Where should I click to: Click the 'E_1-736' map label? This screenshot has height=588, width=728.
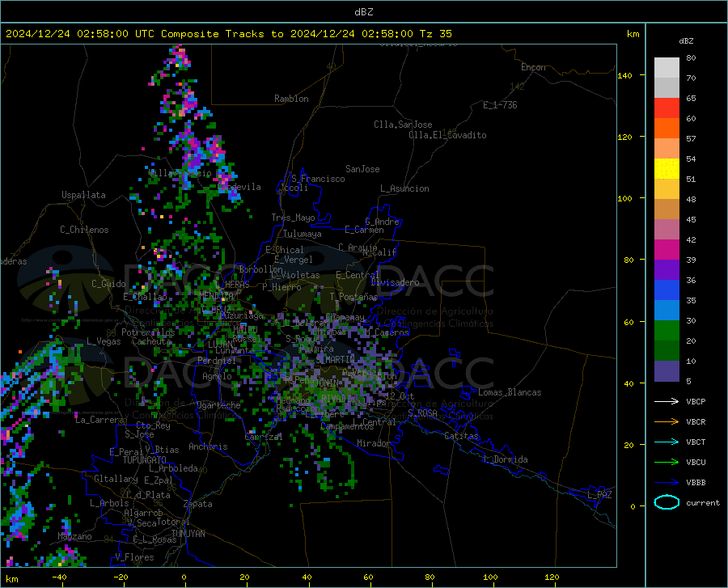(500, 105)
